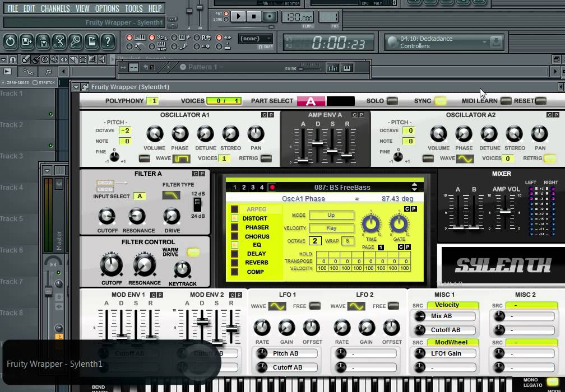
Task: Click the Fruity Wrapper plugin settings icon
Action: [85, 87]
